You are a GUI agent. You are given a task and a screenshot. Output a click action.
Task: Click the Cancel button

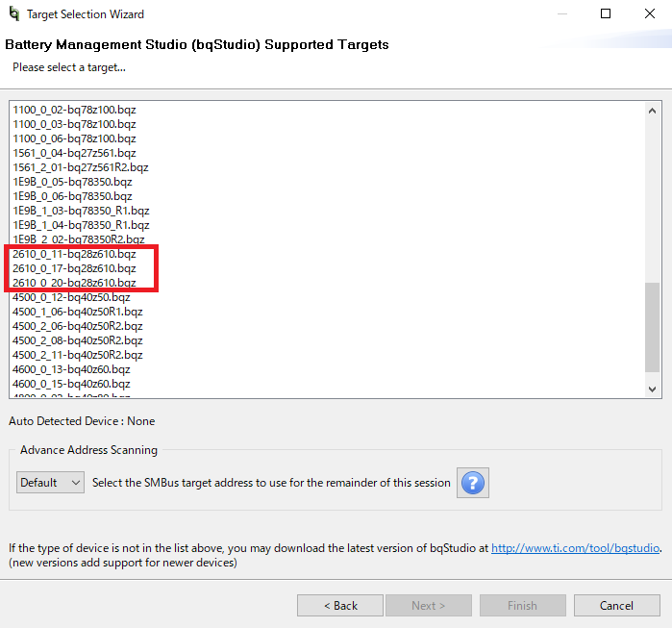616,605
